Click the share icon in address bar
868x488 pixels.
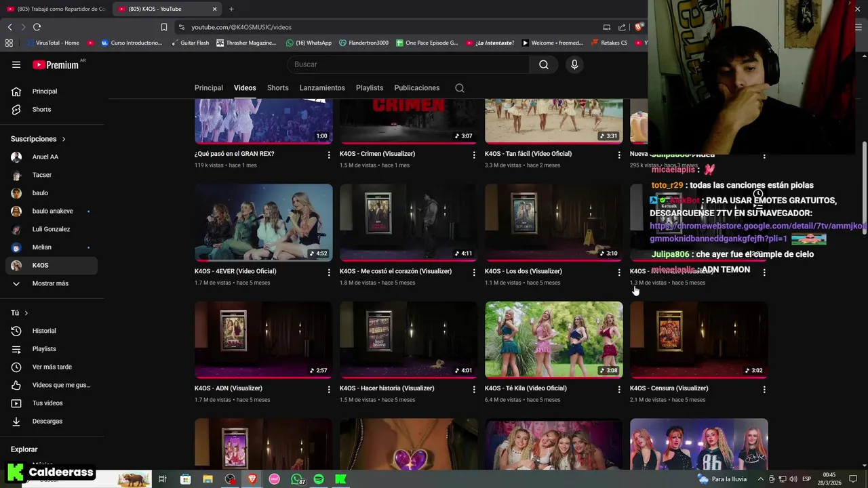[x=622, y=27]
